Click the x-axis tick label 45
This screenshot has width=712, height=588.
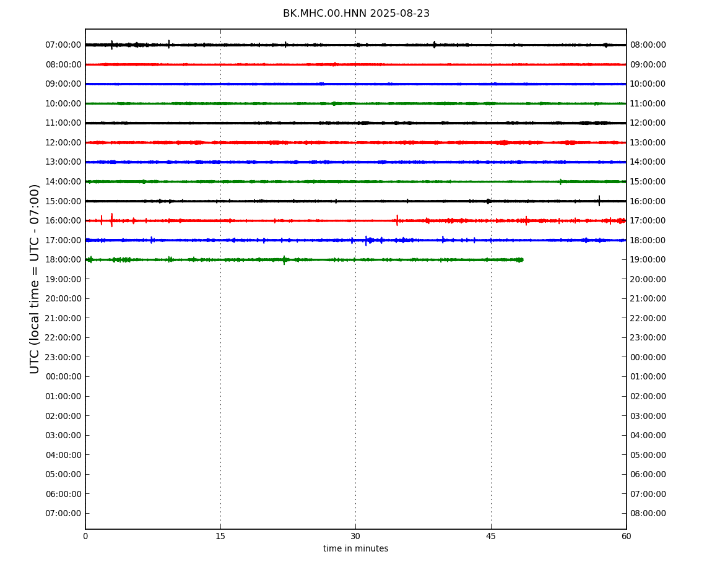(x=491, y=536)
